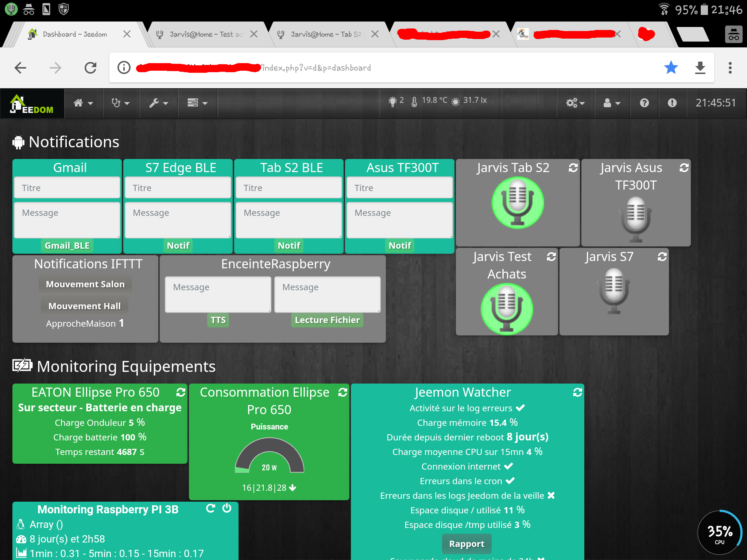Reload the page
This screenshot has width=747, height=560.
(x=90, y=68)
